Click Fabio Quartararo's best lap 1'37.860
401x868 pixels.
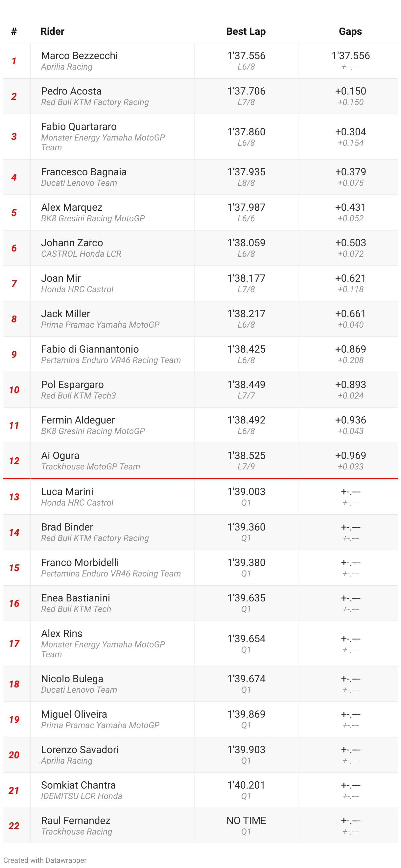click(246, 132)
